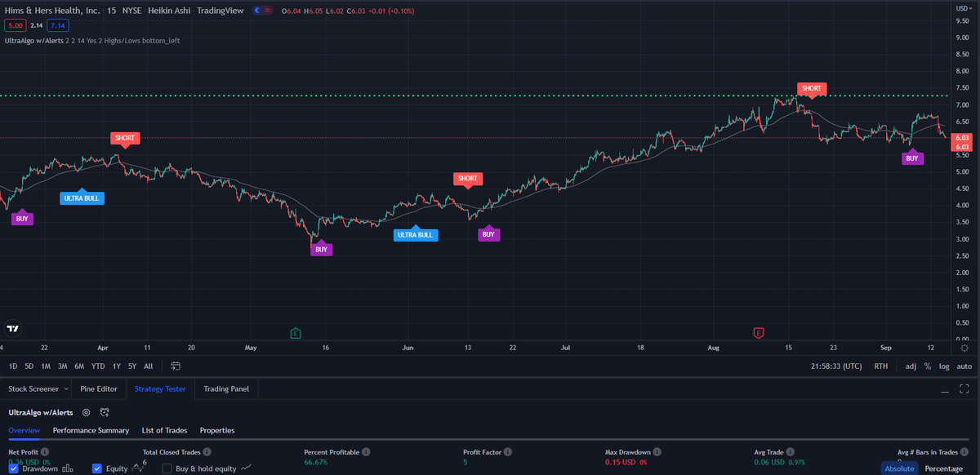Open the Trading Panel tab
Screen dimensions: 980x475
pyautogui.click(x=226, y=389)
